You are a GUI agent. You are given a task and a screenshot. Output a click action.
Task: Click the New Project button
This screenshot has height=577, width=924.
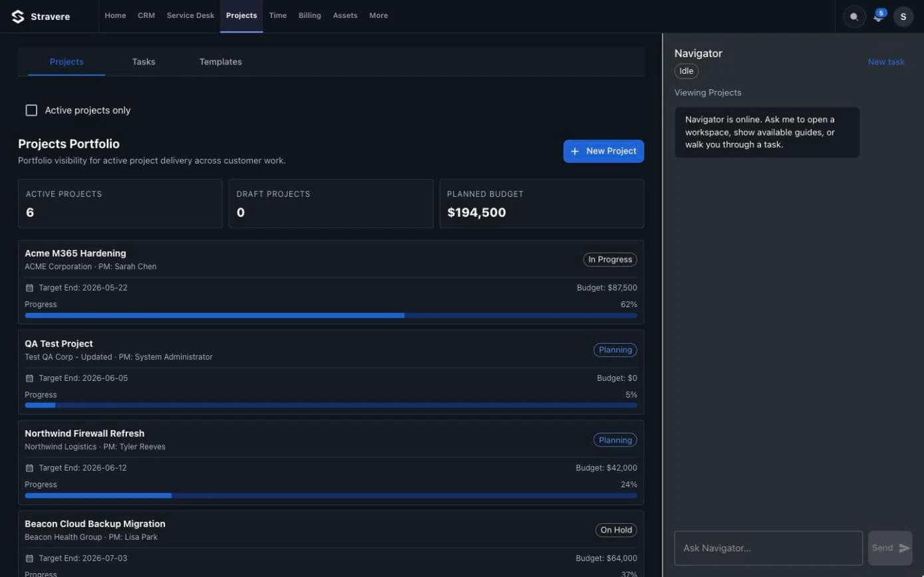click(603, 151)
